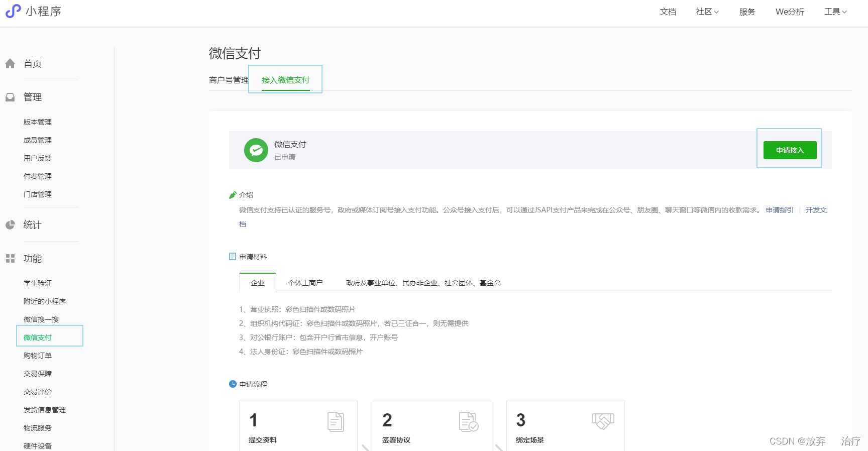Screen dimensions: 868x451
Task: Open 发货信息管理 in sidebar
Action: pyautogui.click(x=45, y=410)
